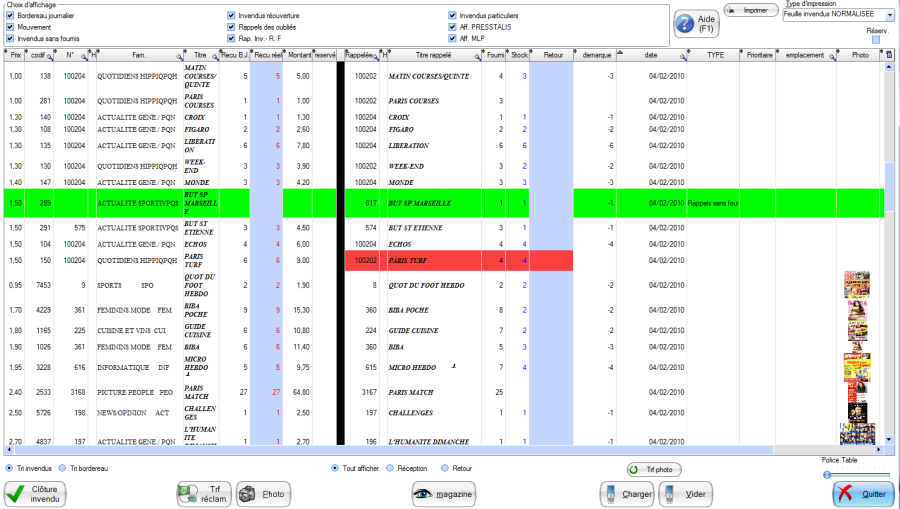Open the Titre column search filter

214,56
